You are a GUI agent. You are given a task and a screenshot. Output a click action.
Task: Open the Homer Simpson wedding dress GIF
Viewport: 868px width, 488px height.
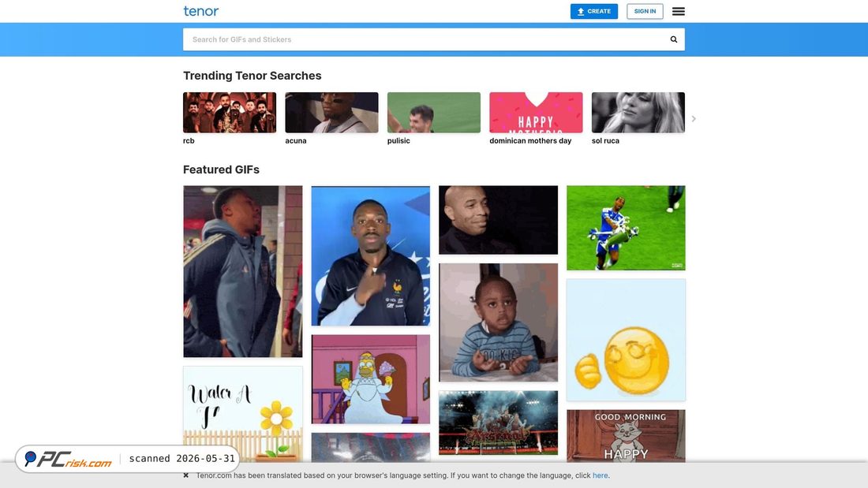pos(370,379)
